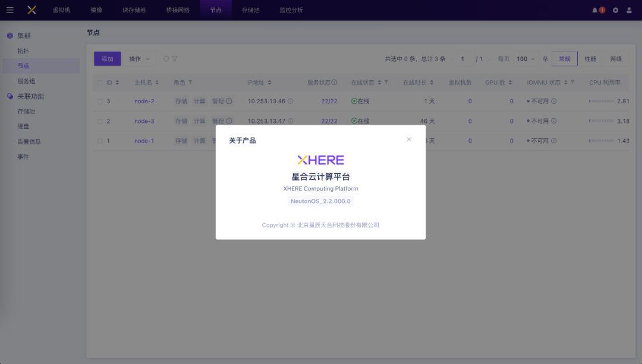Click the XHERE logo in the top bar
This screenshot has width=642, height=364.
point(32,9)
